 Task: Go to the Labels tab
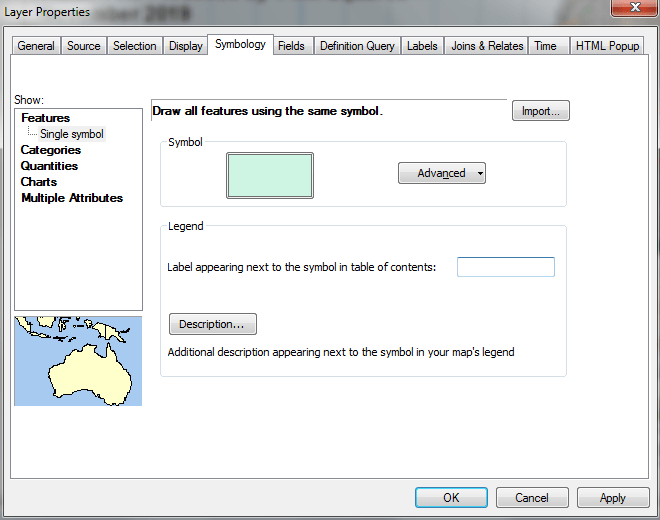pos(422,46)
